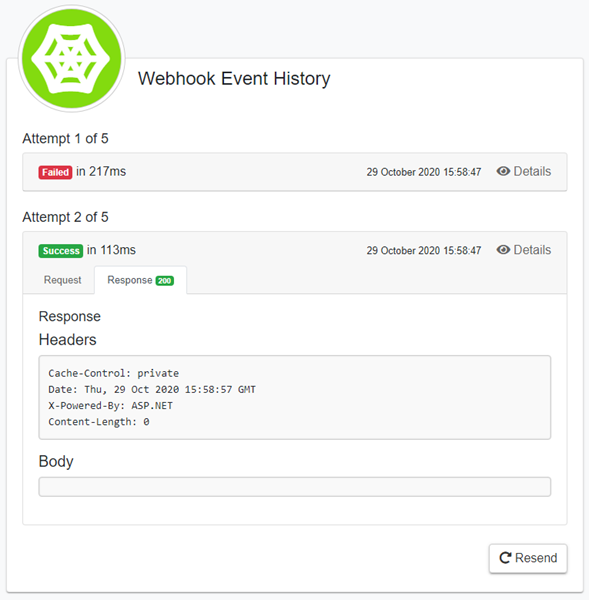Click the circular arrow Resend icon
Viewport: 589px width, 600px height.
[505, 558]
